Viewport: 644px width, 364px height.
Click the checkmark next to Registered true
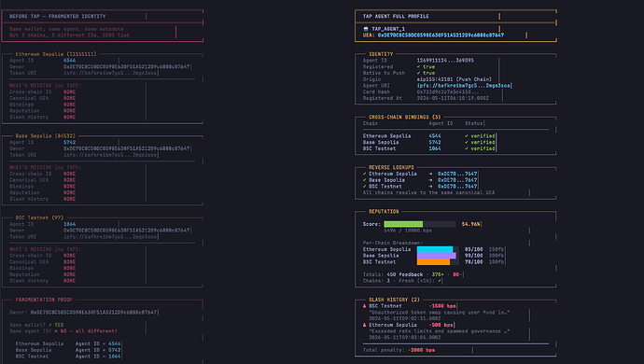point(418,66)
